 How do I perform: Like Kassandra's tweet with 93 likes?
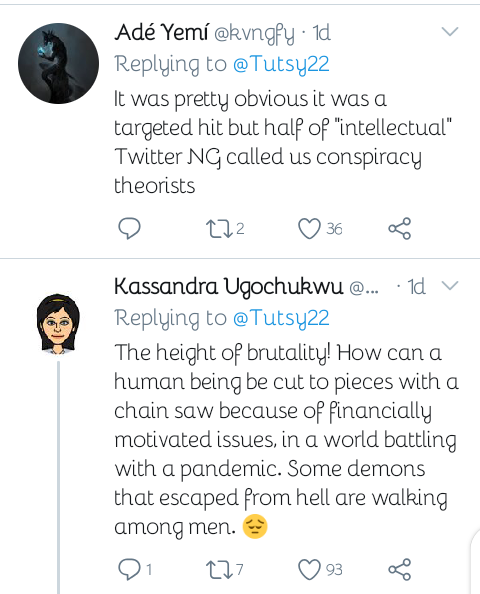click(x=309, y=570)
